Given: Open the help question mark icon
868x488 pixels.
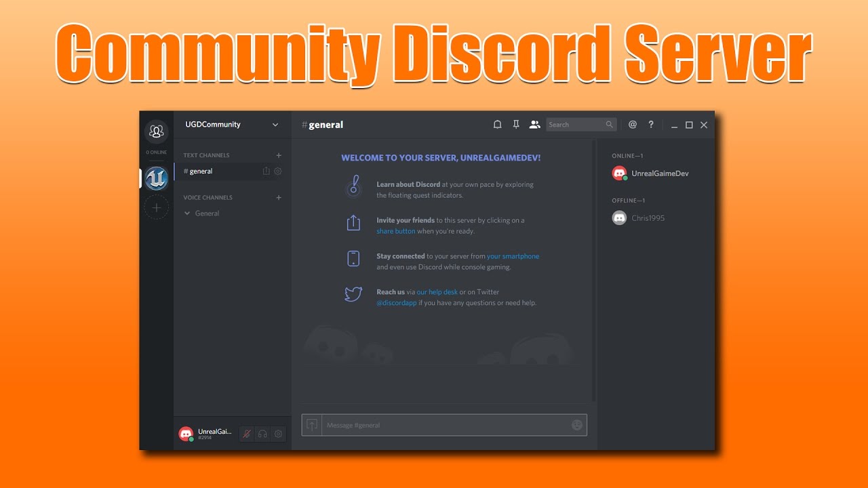Looking at the screenshot, I should pos(651,125).
